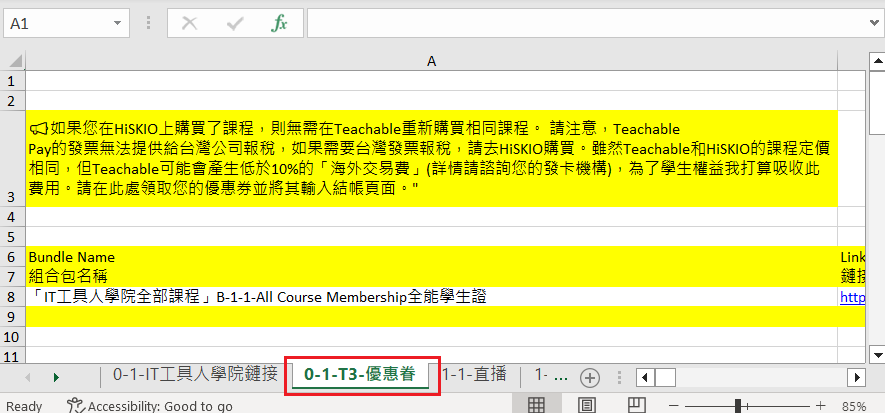The image size is (885, 413).
Task: Click the yellow HiSKIO notice paragraph cell
Action: [x=432, y=159]
